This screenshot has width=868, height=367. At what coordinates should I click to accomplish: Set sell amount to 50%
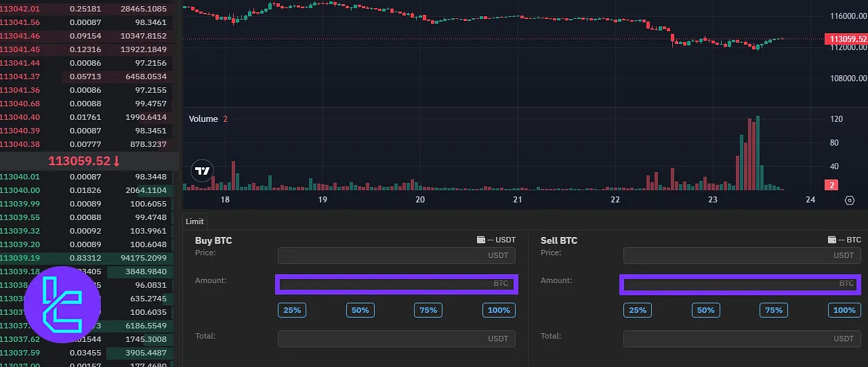coord(705,310)
